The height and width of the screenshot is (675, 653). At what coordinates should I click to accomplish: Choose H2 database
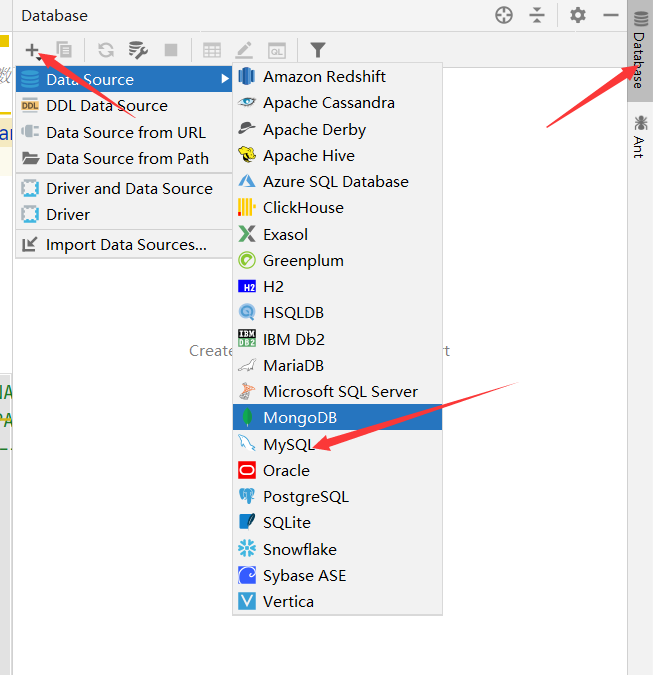337,287
